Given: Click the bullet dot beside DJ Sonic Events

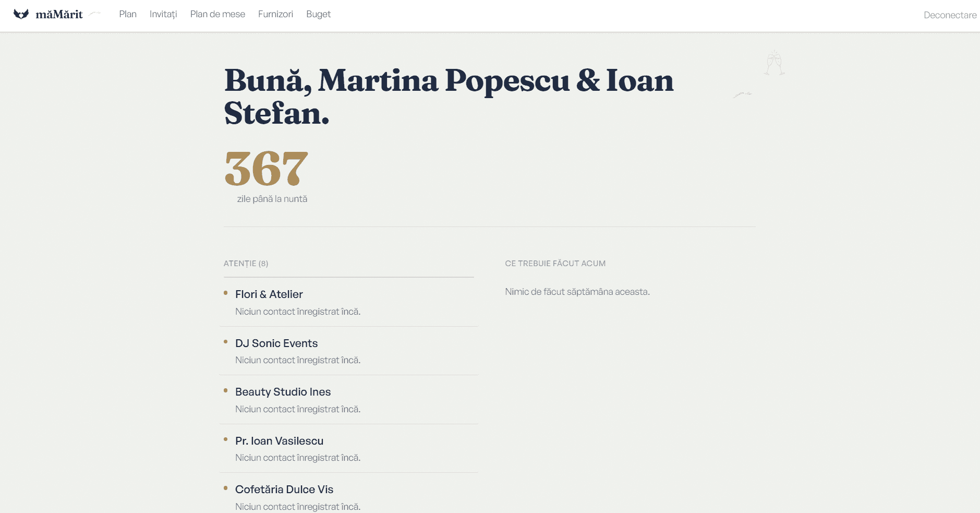Looking at the screenshot, I should (x=225, y=342).
